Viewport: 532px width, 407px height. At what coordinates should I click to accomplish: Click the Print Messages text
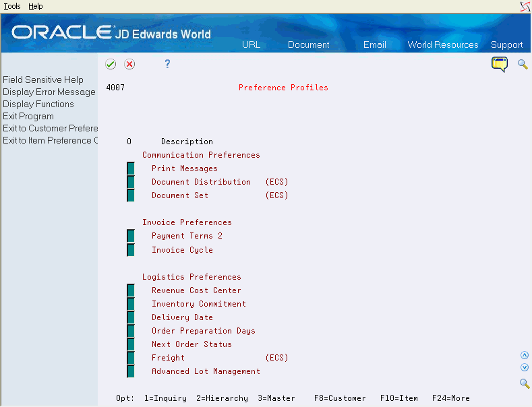(185, 168)
